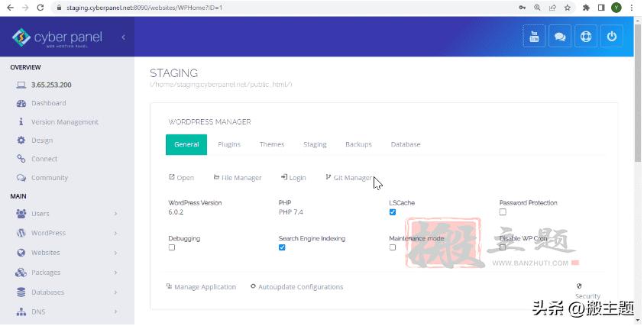Expand the Websites menu arrow
Image resolution: width=644 pixels, height=326 pixels.
(116, 253)
